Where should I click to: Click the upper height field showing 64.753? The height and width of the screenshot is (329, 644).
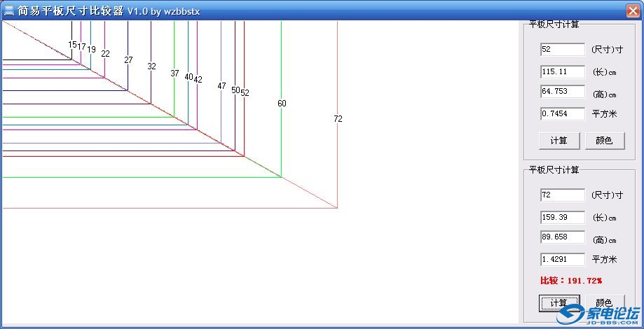(562, 92)
